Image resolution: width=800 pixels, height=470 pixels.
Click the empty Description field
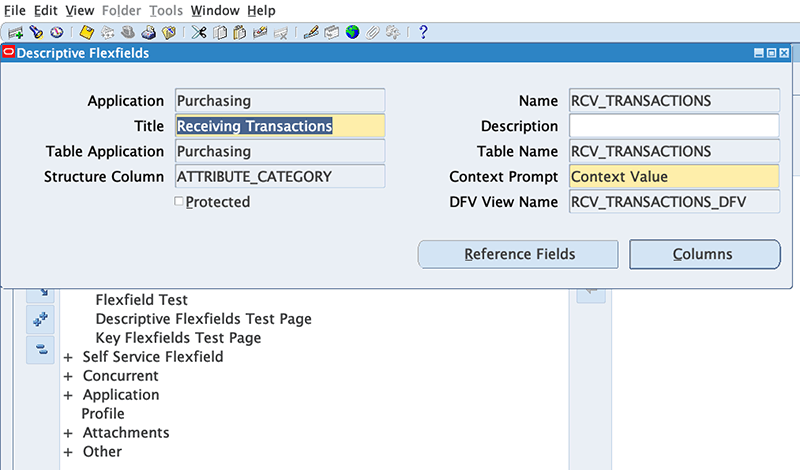tap(674, 126)
